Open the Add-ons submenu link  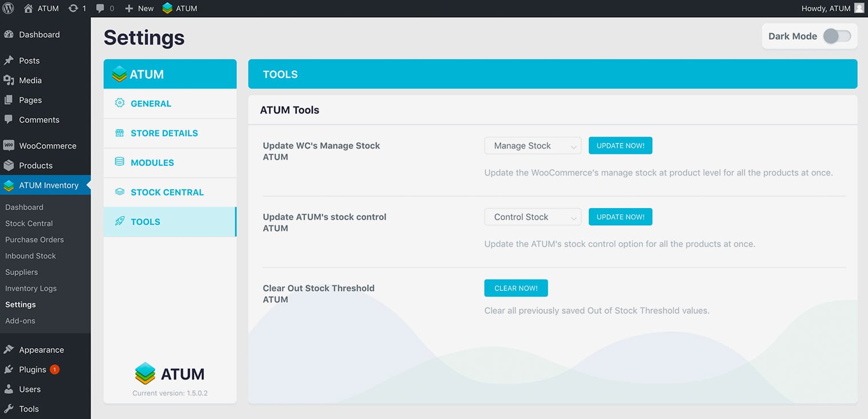point(20,321)
